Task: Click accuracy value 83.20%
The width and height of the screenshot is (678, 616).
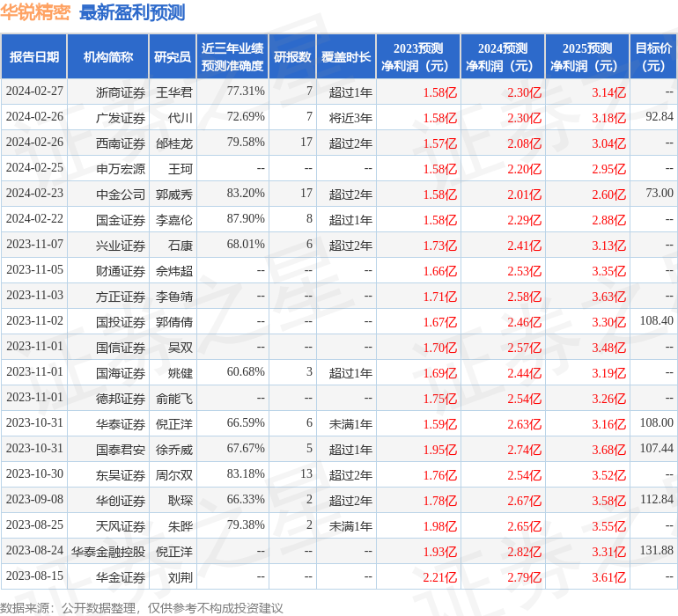Action: pos(246,194)
